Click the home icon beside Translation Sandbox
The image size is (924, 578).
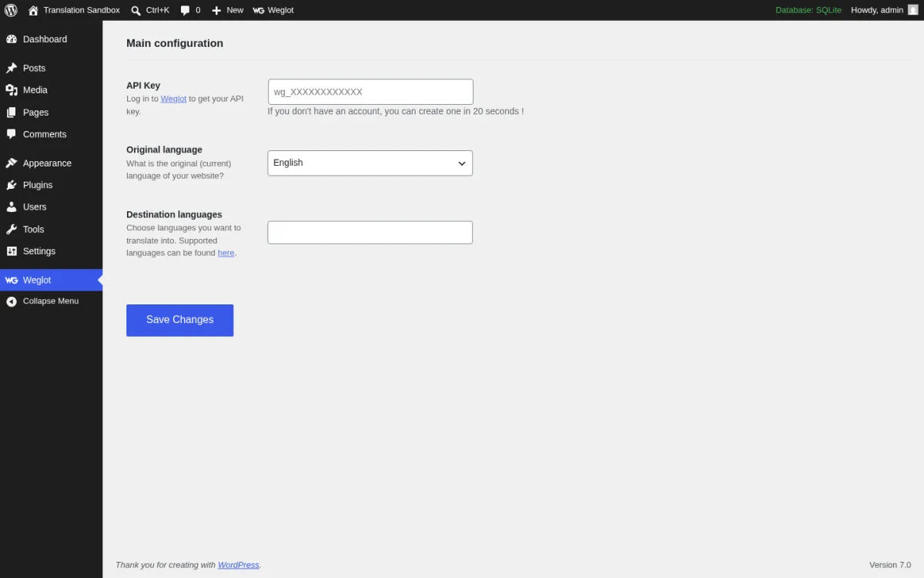click(x=33, y=10)
